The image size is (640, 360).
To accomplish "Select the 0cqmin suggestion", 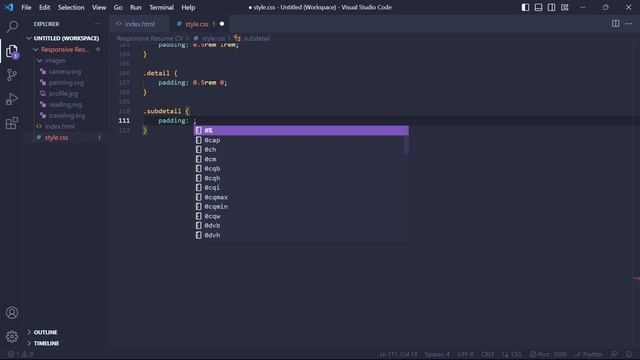I will tap(301, 207).
